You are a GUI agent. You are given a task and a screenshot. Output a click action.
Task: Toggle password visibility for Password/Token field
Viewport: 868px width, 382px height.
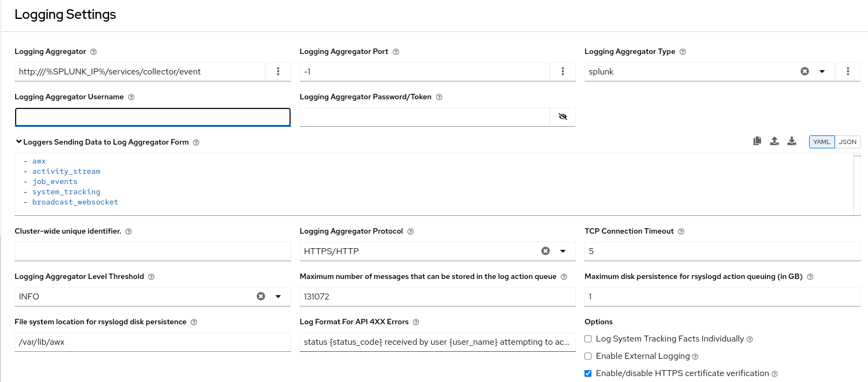point(562,117)
